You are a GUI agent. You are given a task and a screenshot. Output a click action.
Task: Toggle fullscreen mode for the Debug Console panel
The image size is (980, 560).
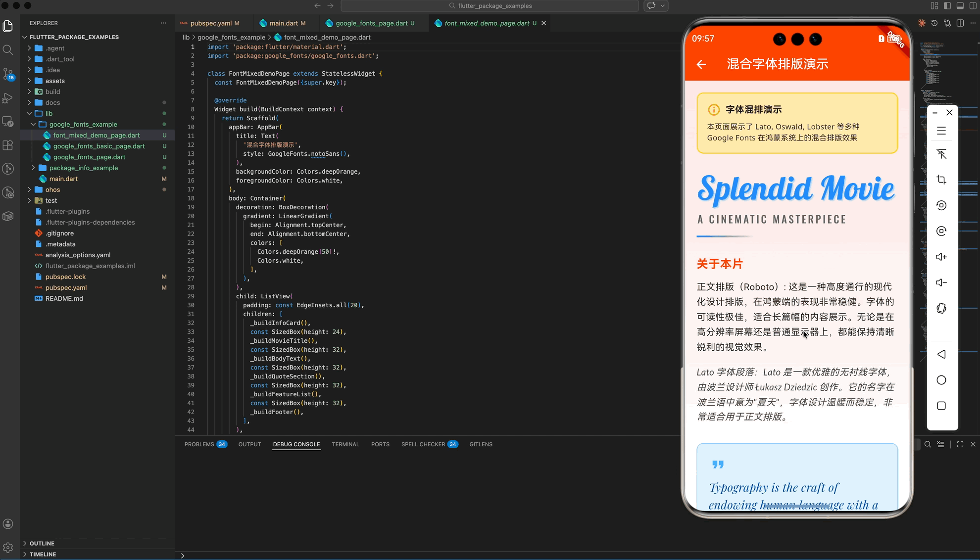pyautogui.click(x=960, y=444)
